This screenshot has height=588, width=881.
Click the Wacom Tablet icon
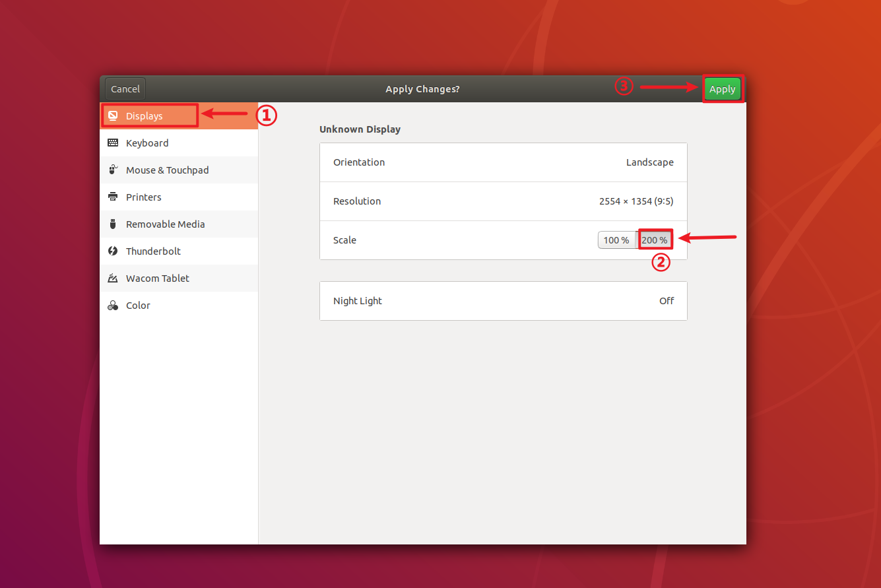[x=113, y=278]
